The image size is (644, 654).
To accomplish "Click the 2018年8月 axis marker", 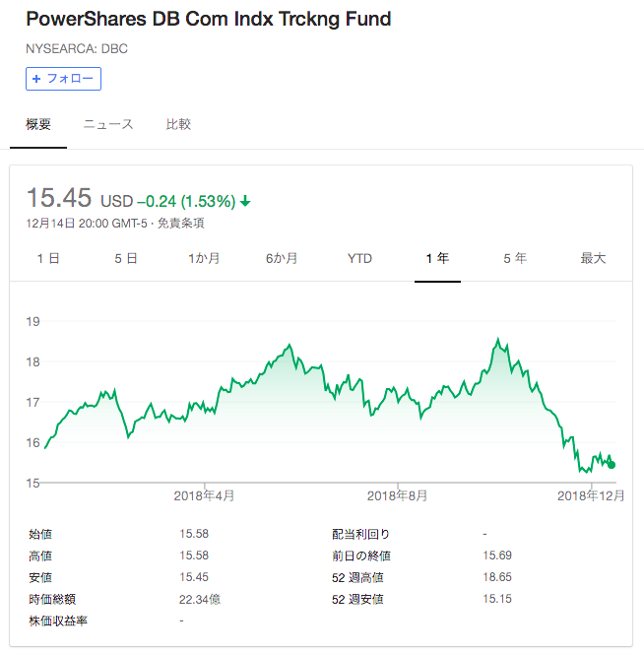I will click(397, 495).
